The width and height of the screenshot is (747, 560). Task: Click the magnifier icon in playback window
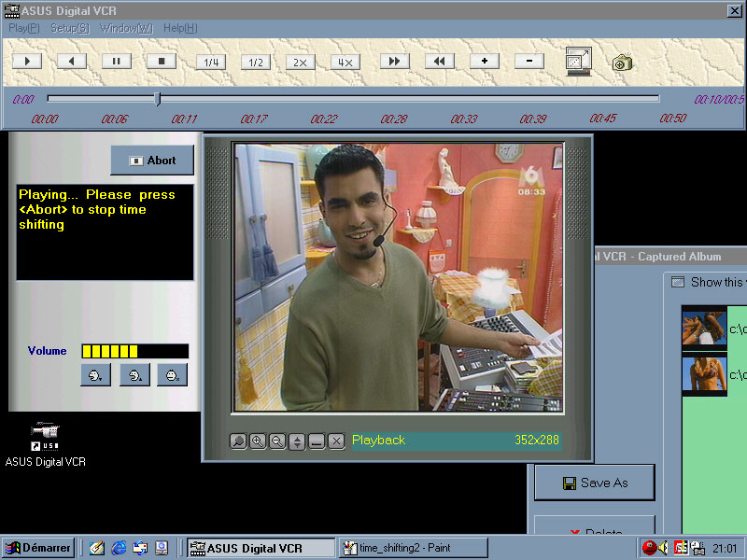pos(238,441)
